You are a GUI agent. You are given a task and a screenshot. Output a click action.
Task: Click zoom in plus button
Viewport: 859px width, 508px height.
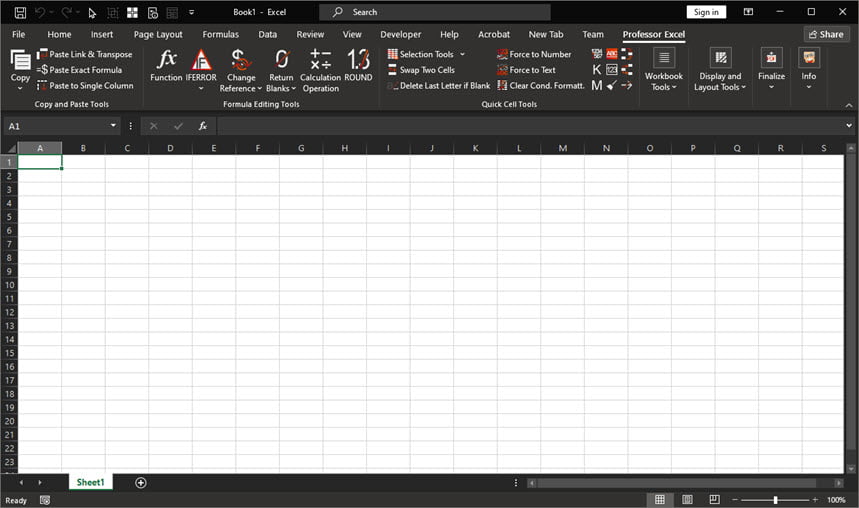click(815, 500)
